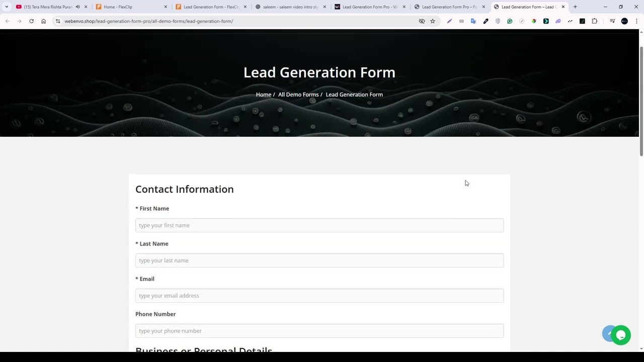This screenshot has height=362, width=644.
Task: Close the Home - FlexClip tab
Action: coord(166,7)
